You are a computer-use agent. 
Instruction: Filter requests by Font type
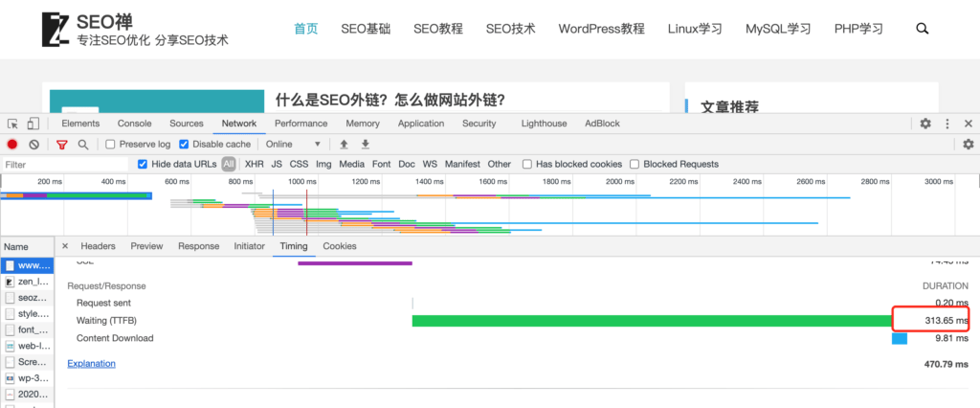[381, 165]
